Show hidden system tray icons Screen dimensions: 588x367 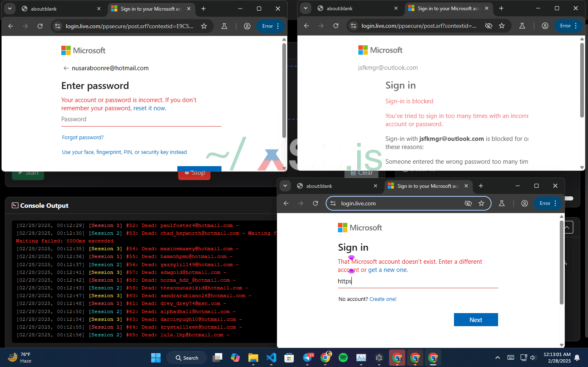(x=498, y=358)
